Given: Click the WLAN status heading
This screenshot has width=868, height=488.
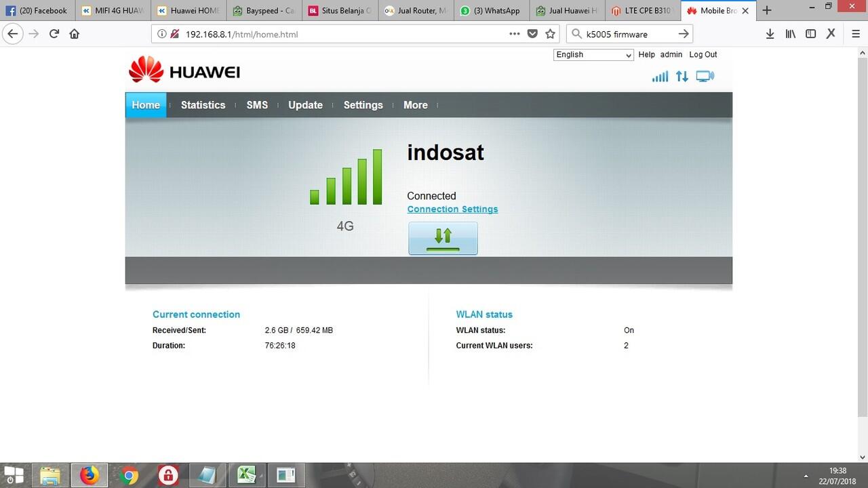Looking at the screenshot, I should tap(484, 314).
